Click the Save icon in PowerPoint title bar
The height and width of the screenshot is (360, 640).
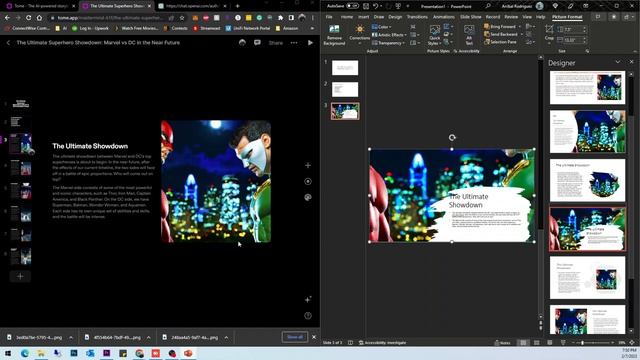click(366, 6)
